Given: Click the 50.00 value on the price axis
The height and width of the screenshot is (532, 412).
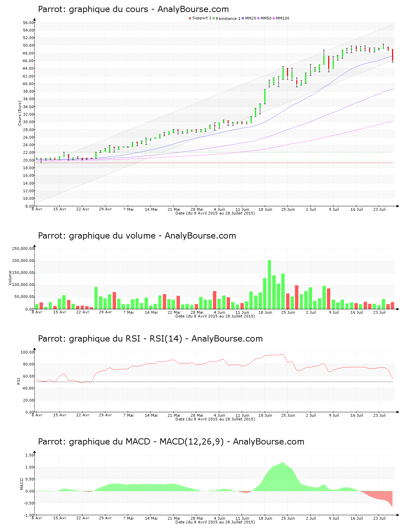Looking at the screenshot, I should (28, 45).
